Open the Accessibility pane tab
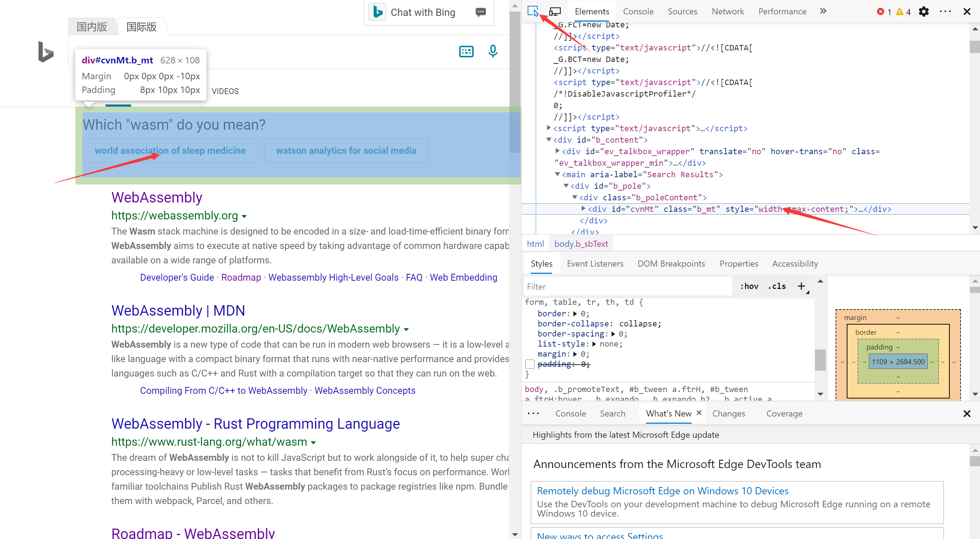 [795, 263]
